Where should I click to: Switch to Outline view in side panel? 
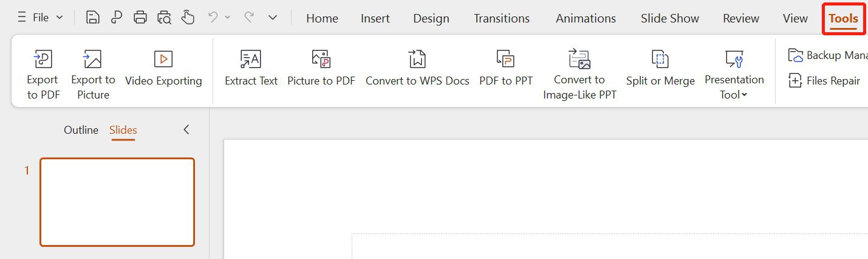[x=81, y=130]
